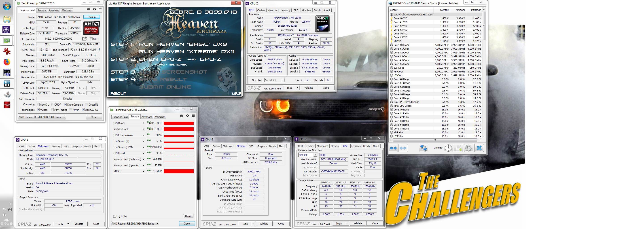This screenshot has height=229, width=644.
Task: Take screenshot with camera icon in GPU-Z Graphics Card window
Action: click(x=89, y=9)
